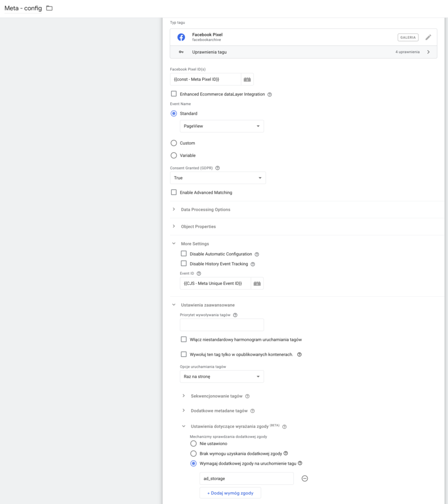Remove the ad_storage consent requirement

(x=304, y=478)
